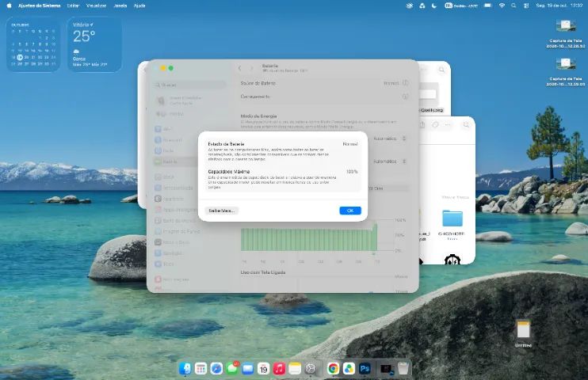
Task: Select Wi-Fi in Settings sidebar
Action: click(x=163, y=129)
